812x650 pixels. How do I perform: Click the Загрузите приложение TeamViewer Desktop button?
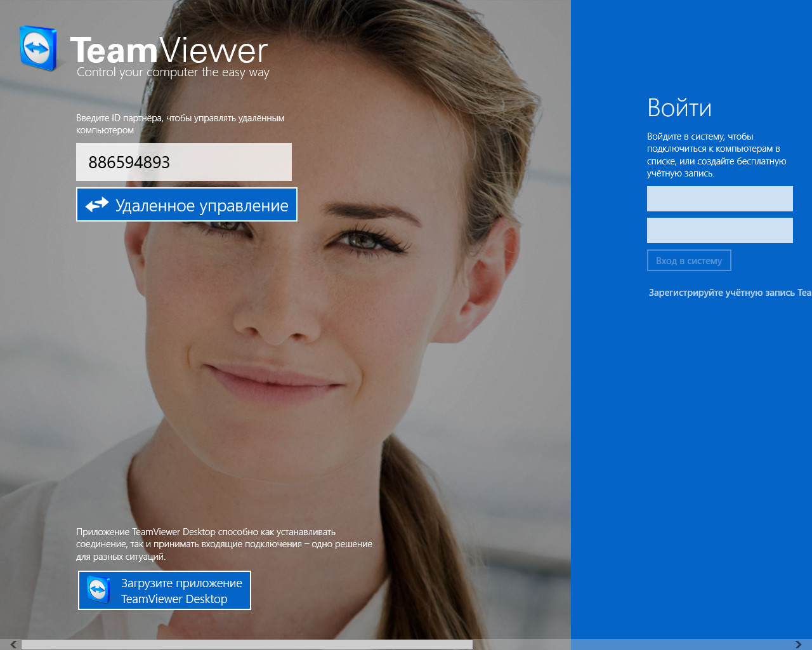pyautogui.click(x=164, y=590)
